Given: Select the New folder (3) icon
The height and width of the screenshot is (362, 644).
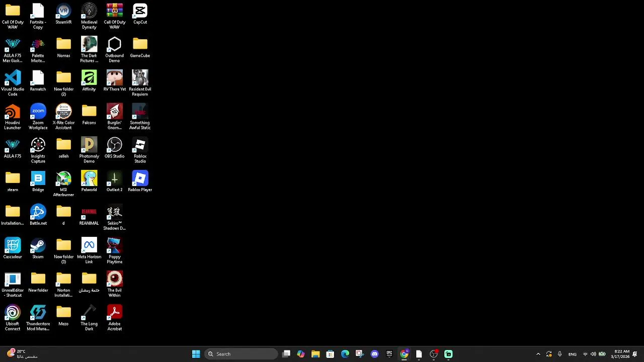Looking at the screenshot, I should tap(63, 251).
